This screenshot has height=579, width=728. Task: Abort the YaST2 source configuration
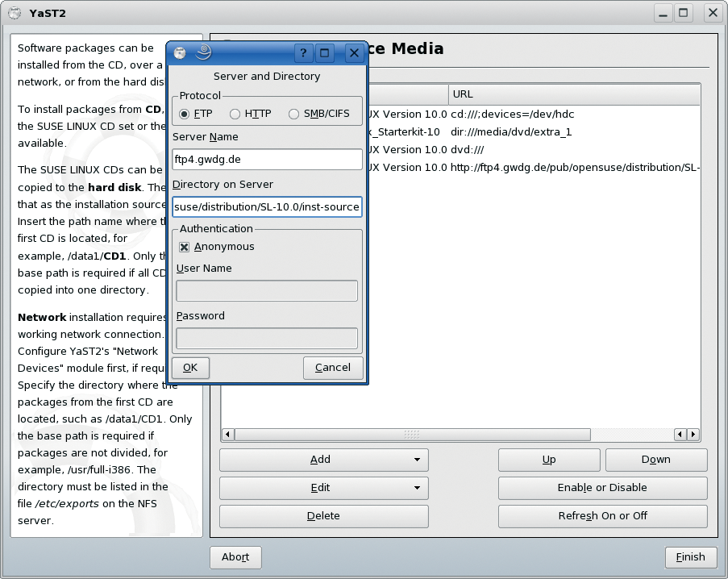point(235,557)
